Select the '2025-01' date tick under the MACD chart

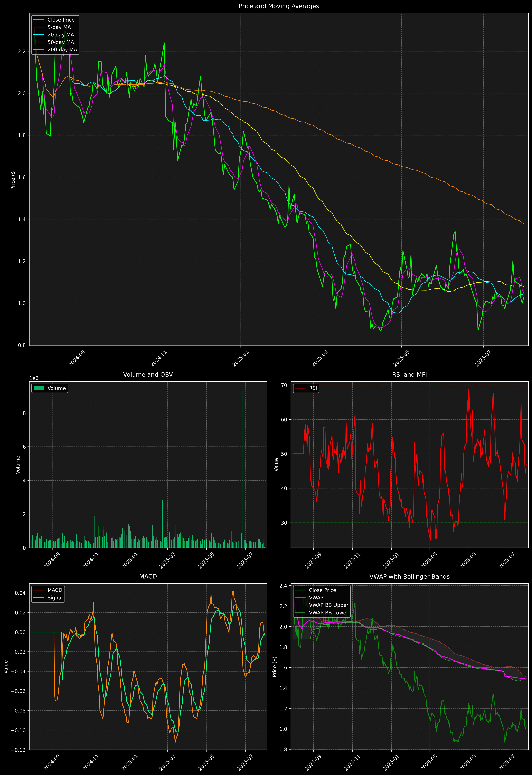click(x=129, y=763)
